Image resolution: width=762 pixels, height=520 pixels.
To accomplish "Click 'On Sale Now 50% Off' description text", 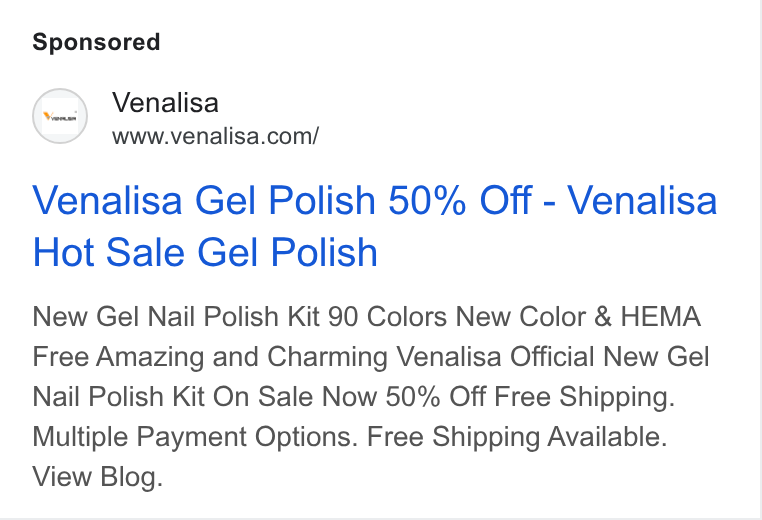I will point(349,397).
